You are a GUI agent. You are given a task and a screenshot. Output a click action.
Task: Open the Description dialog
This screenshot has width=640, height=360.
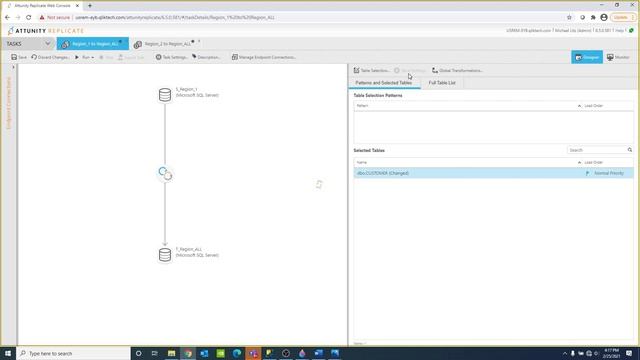[206, 57]
